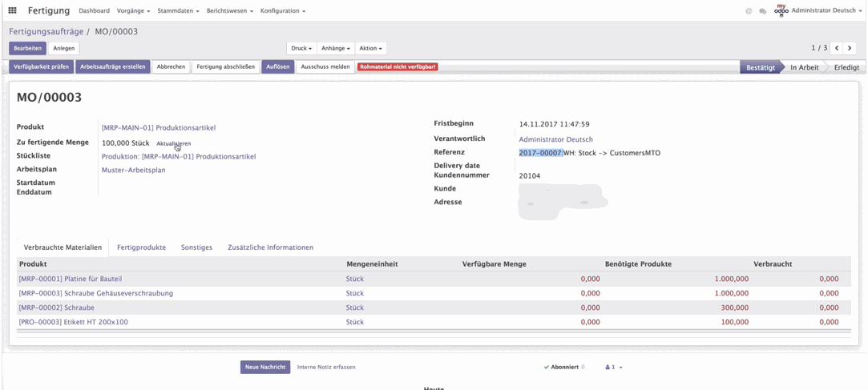Click the Abbrechen button
This screenshot has height=390, width=868.
coord(171,67)
